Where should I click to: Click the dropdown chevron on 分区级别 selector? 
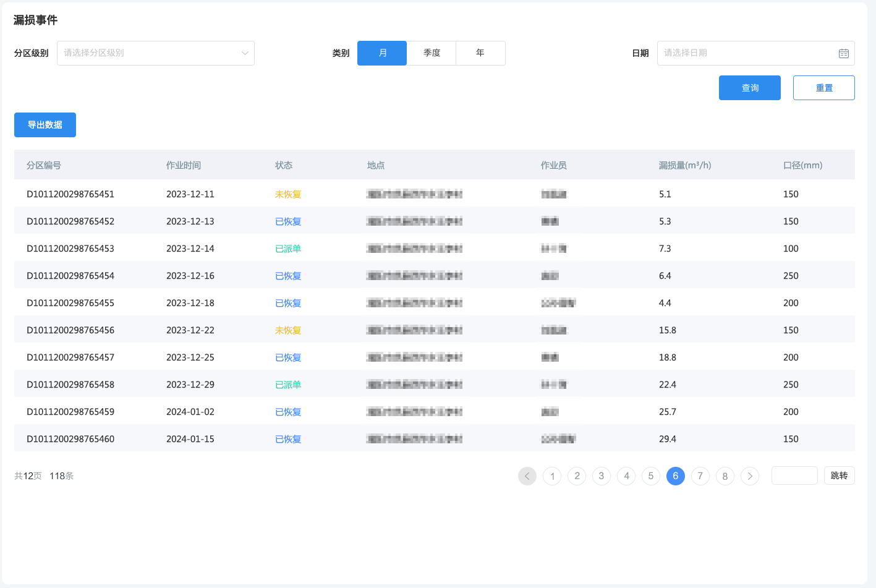245,53
